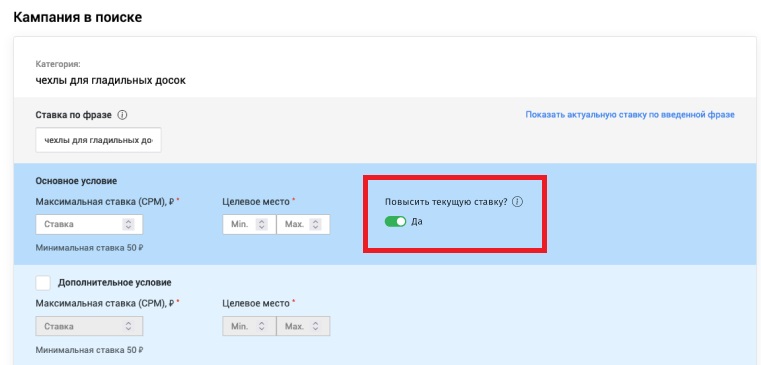Screen dimensions: 761x365
Task: Click Min. field in Дополнительное условие
Action: coord(249,326)
